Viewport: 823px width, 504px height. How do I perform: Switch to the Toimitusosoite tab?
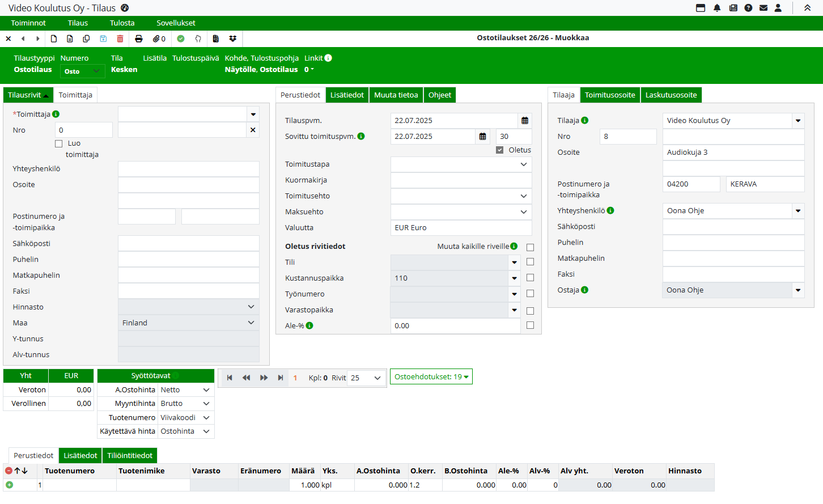coord(610,95)
